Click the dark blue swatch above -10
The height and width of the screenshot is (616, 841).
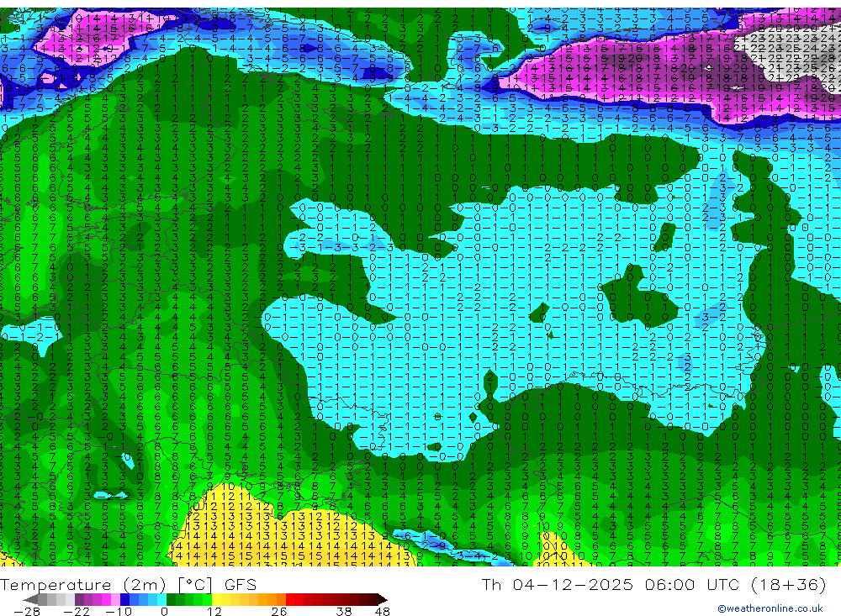pos(124,599)
